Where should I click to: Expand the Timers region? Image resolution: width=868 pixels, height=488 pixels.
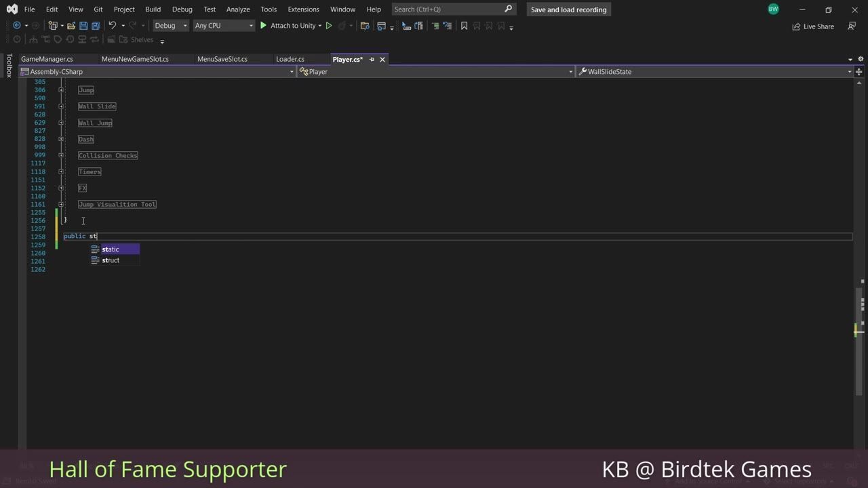point(61,171)
